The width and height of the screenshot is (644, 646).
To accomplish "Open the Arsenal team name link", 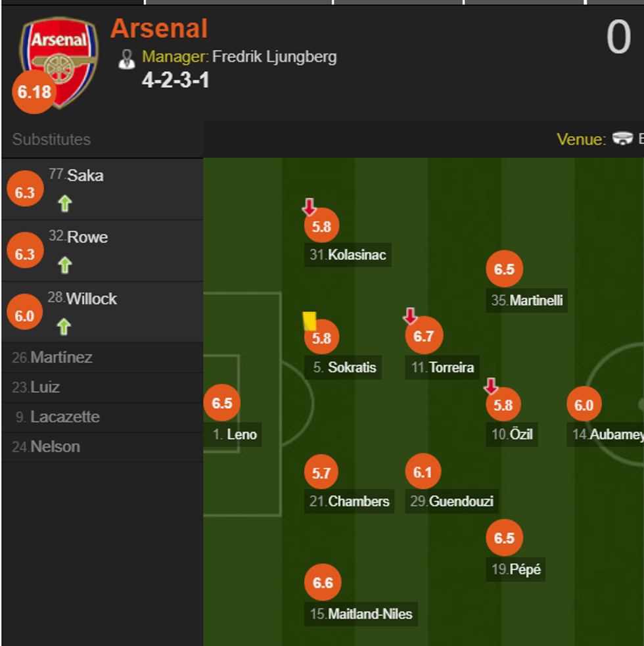I will coord(159,29).
